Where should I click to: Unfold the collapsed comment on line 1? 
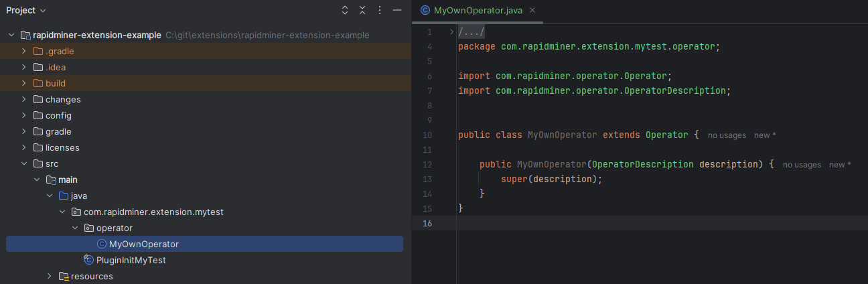coord(452,32)
